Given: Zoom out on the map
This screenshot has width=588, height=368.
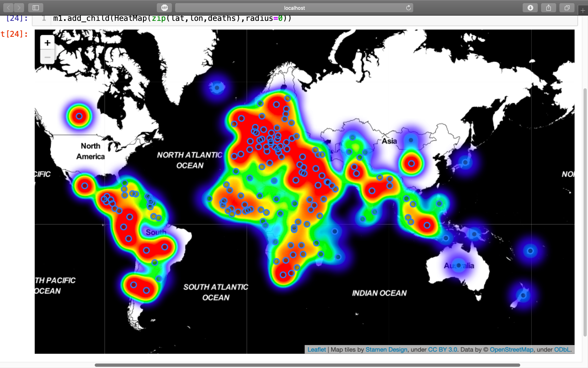Looking at the screenshot, I should 47,57.
